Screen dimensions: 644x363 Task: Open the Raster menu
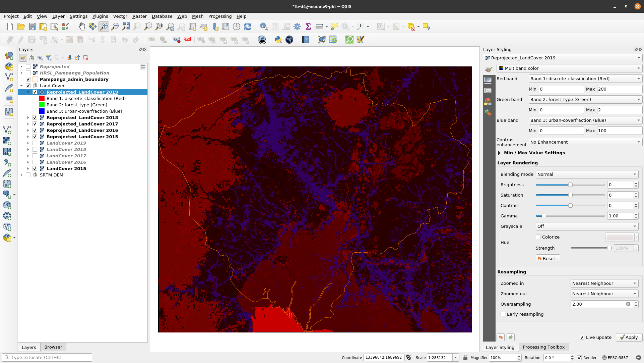click(139, 16)
